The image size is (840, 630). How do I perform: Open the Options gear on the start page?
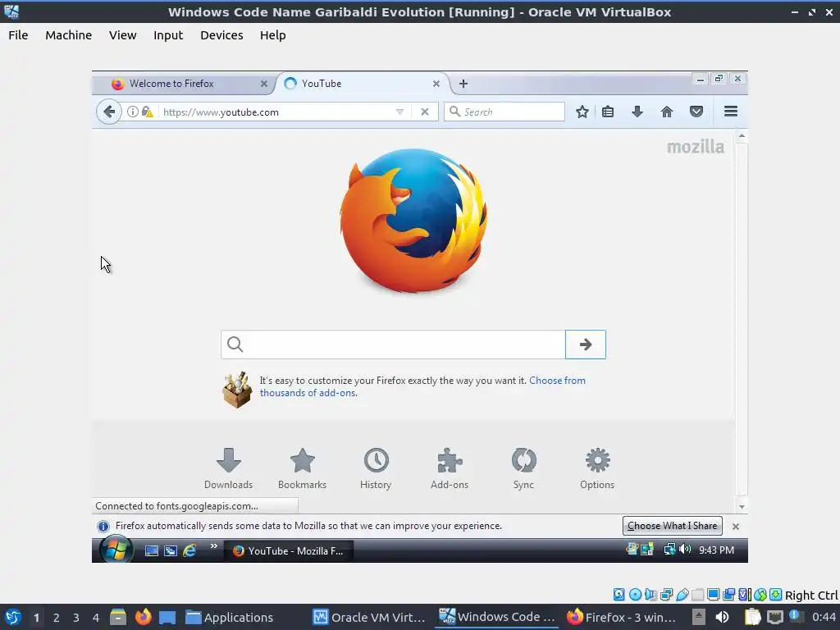point(597,468)
